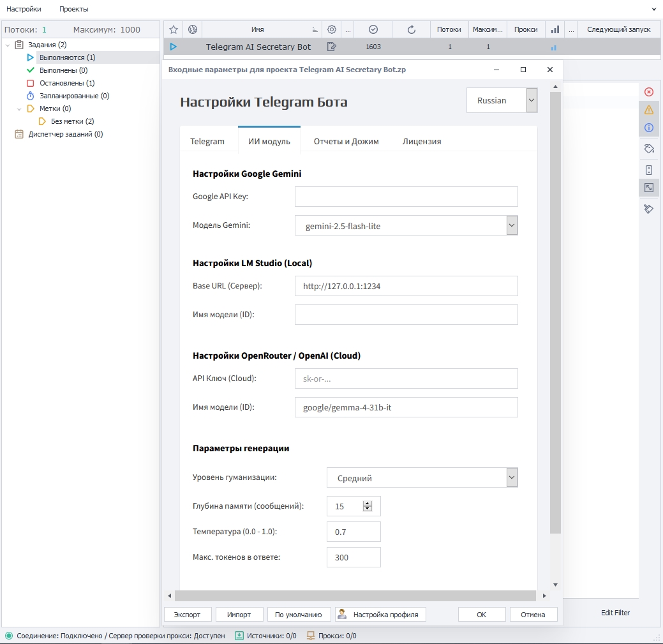This screenshot has height=644, width=663.
Task: Click the OK button
Action: 482,615
